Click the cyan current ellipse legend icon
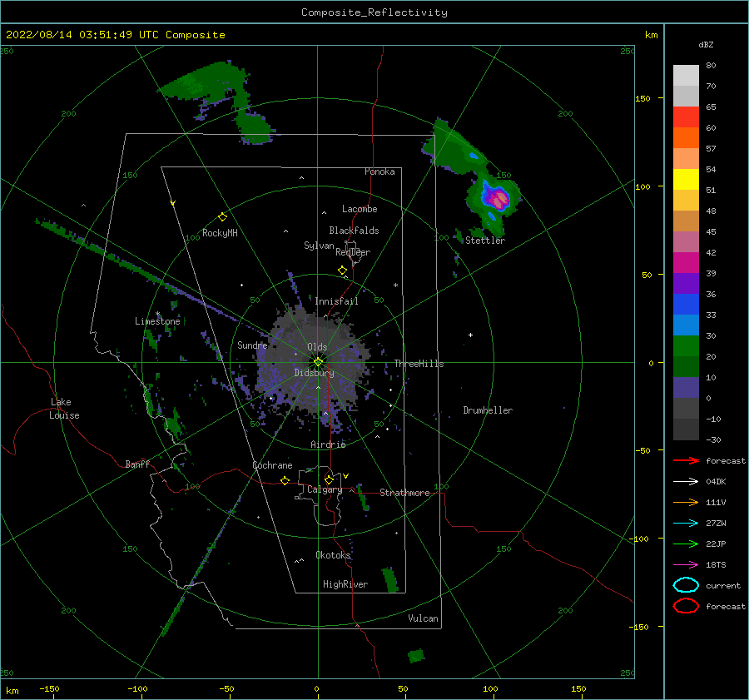 (686, 585)
